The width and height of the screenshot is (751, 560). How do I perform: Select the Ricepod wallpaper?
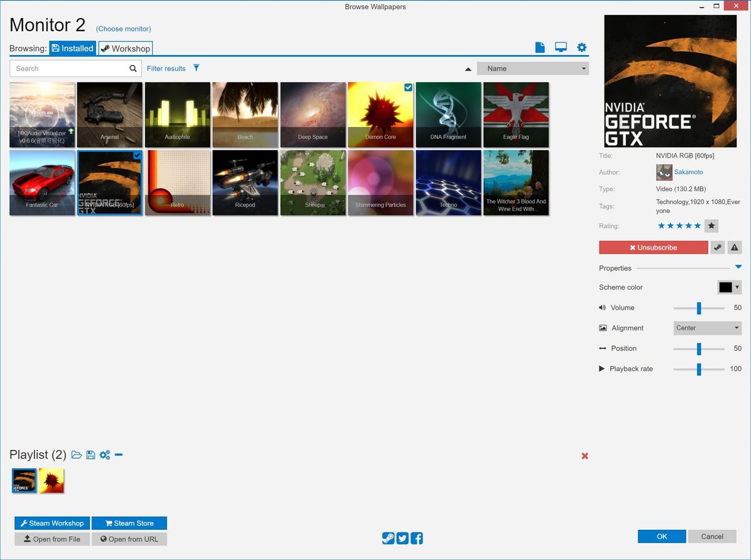[x=245, y=183]
